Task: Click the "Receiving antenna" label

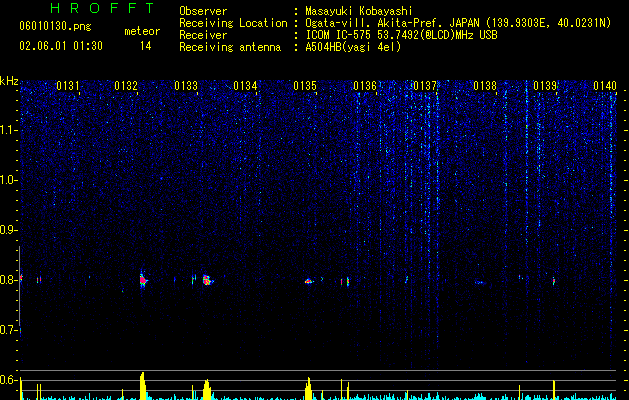Action: click(230, 47)
